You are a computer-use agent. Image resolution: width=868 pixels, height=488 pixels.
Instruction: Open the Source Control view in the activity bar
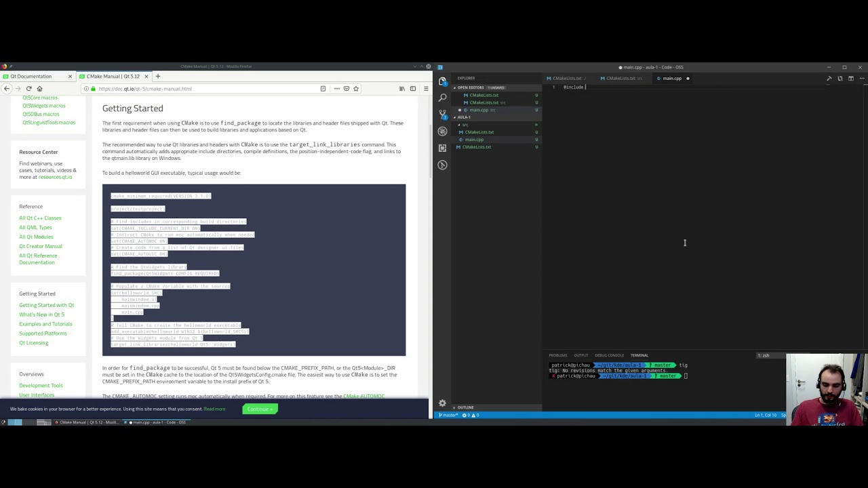coord(442,114)
